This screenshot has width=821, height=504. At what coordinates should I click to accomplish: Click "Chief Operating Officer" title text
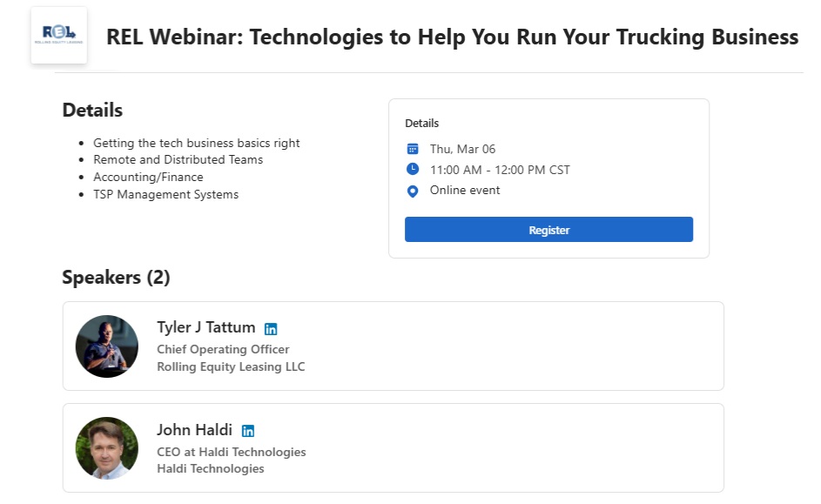coord(223,349)
